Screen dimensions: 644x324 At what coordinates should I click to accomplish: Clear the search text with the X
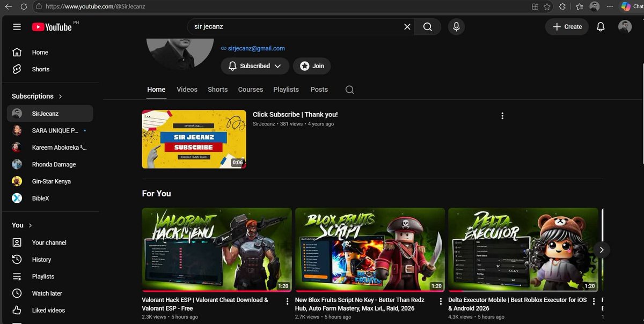click(407, 27)
